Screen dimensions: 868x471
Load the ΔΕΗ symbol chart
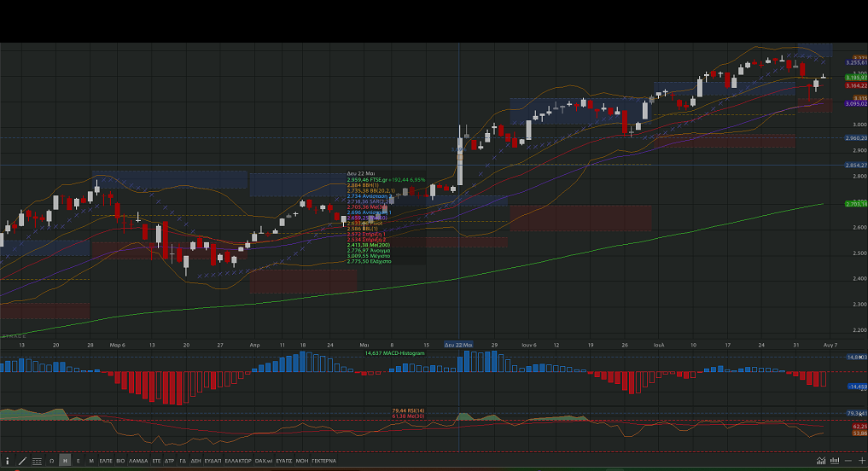(195, 461)
